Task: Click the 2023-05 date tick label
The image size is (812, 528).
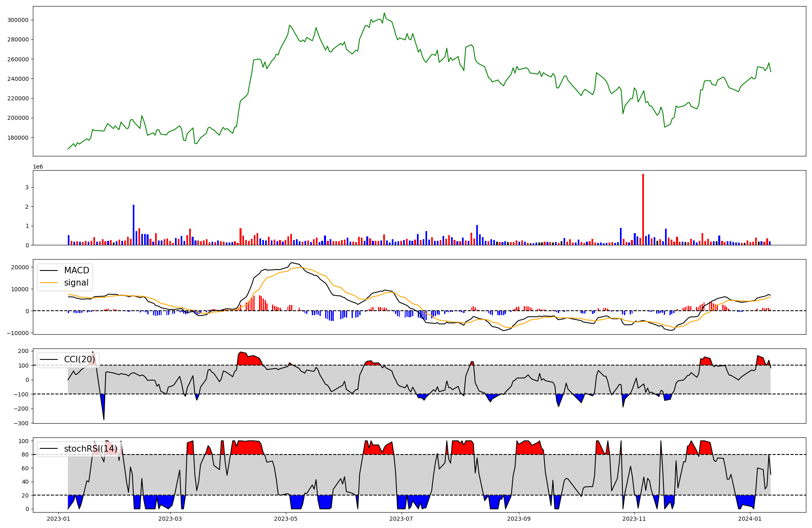Action: click(x=286, y=519)
